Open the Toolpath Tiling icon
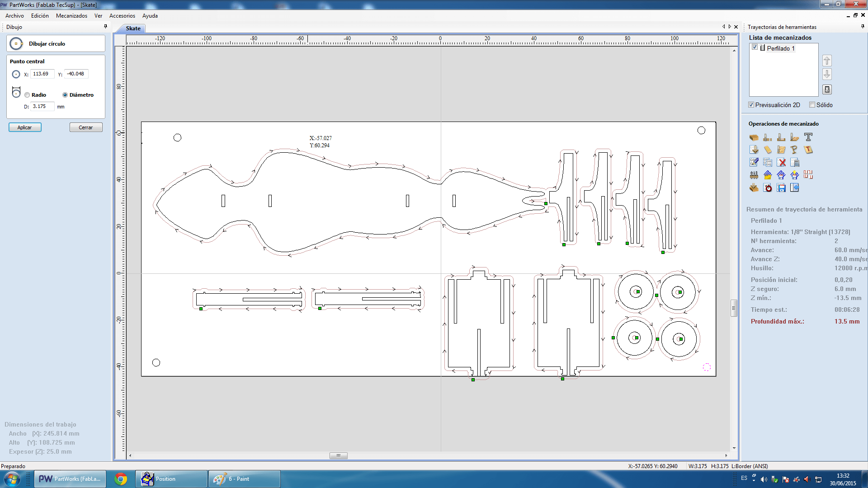The image size is (868, 488). coord(808,175)
